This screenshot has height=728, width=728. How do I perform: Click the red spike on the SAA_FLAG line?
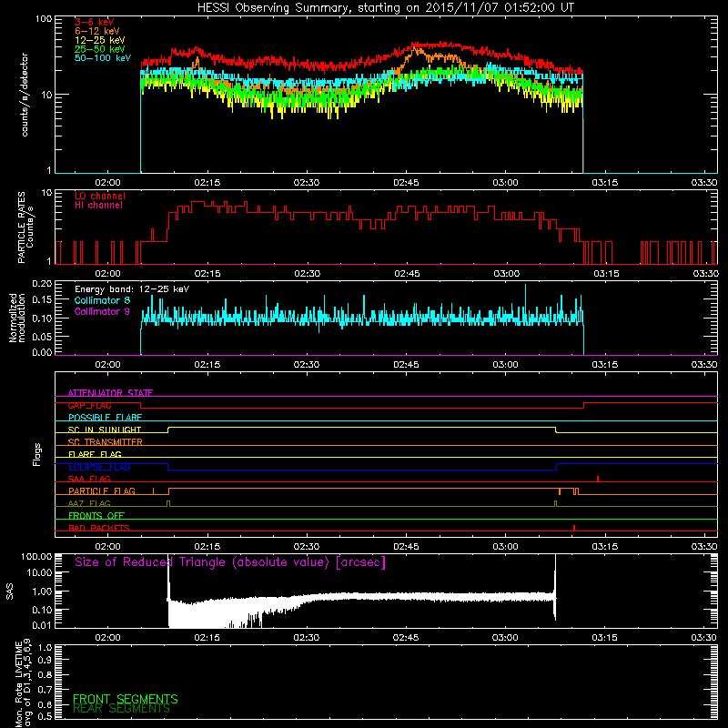coord(598,479)
